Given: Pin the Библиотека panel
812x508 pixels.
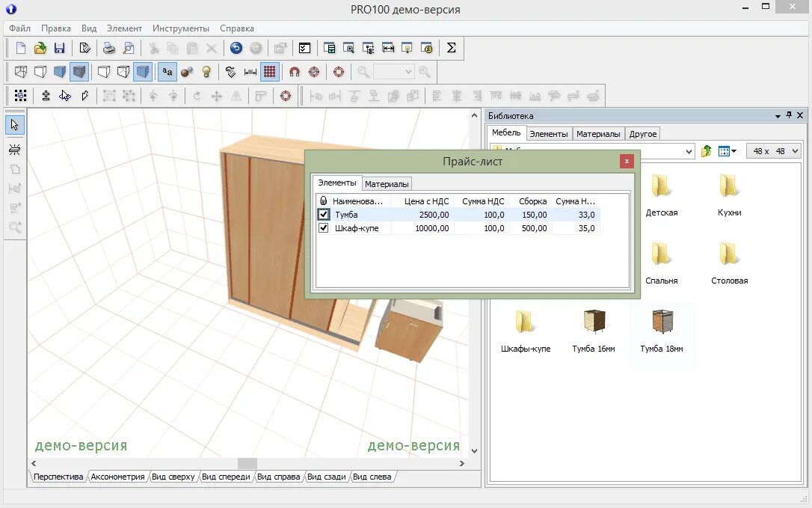Looking at the screenshot, I should [789, 115].
